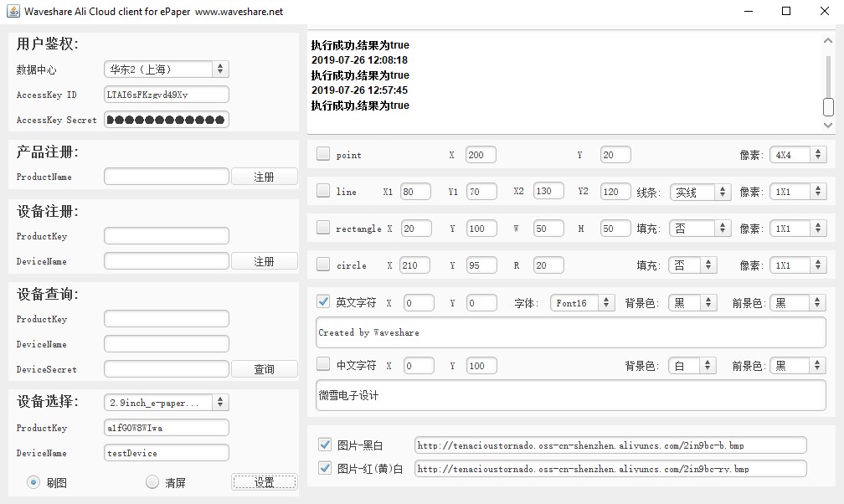
Task: Click the rectangle W field
Action: click(549, 229)
